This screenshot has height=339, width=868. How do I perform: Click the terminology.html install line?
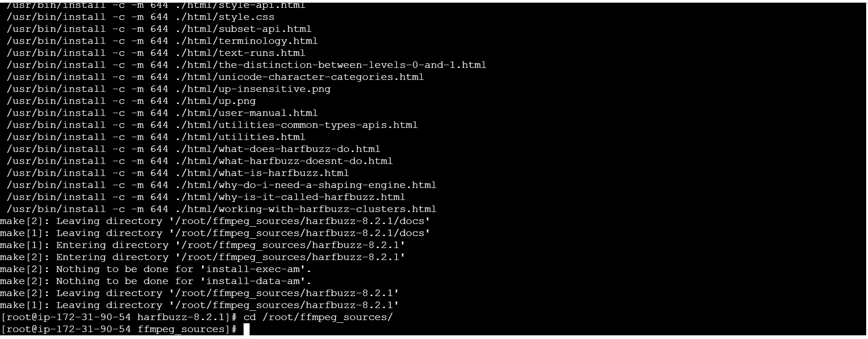162,41
